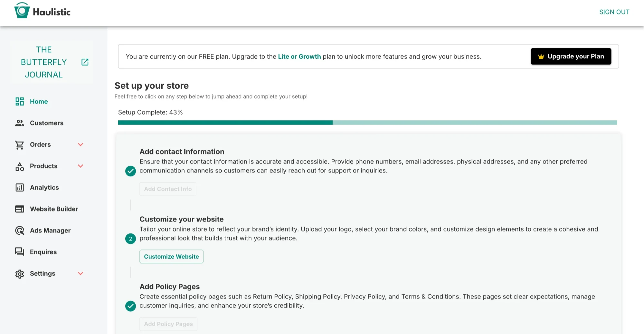Click the Haulistic logo icon
Screen dimensions: 644x334
(x=22, y=11)
